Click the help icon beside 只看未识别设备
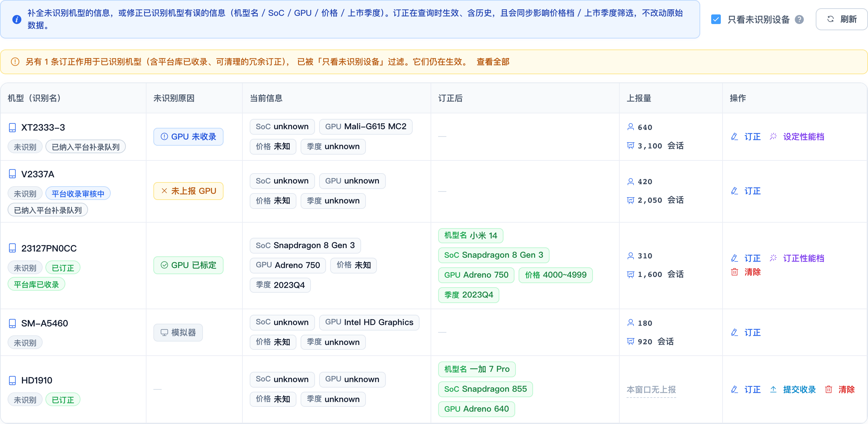868x424 pixels. point(799,20)
